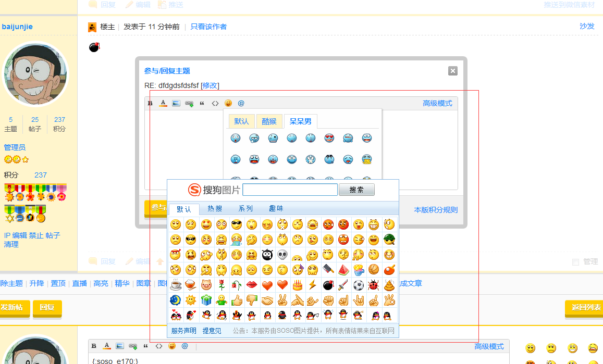603x364 pixels.
Task: Insert image via reply dialog toolbar
Action: (176, 104)
